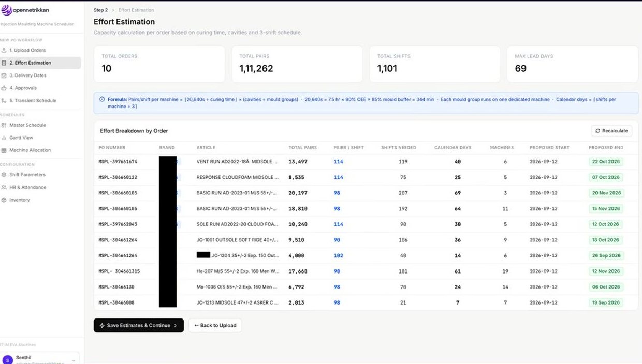
Task: Click PO number MSPL-30466130
Action: tap(116, 287)
